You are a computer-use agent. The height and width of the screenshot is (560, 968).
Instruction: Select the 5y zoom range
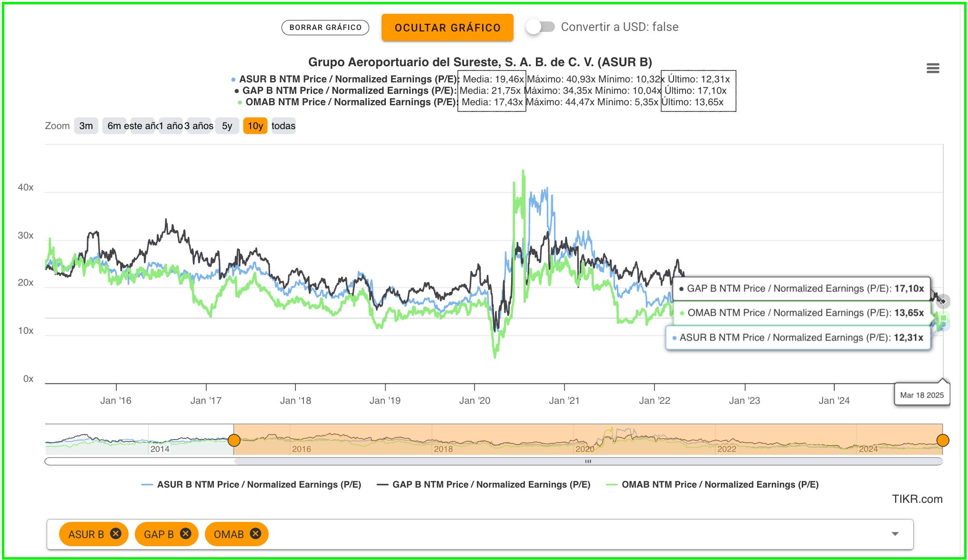tap(227, 126)
